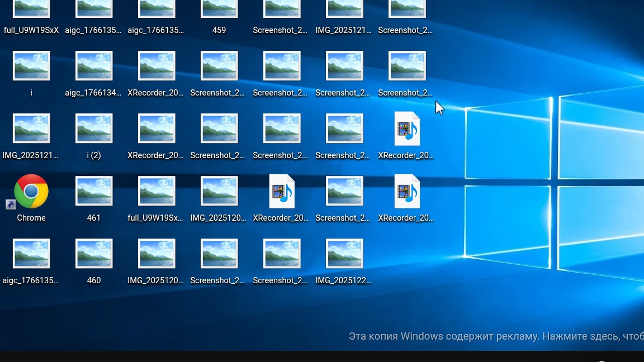The width and height of the screenshot is (644, 362).
Task: Select the file named "i (2)"
Action: pos(94,129)
